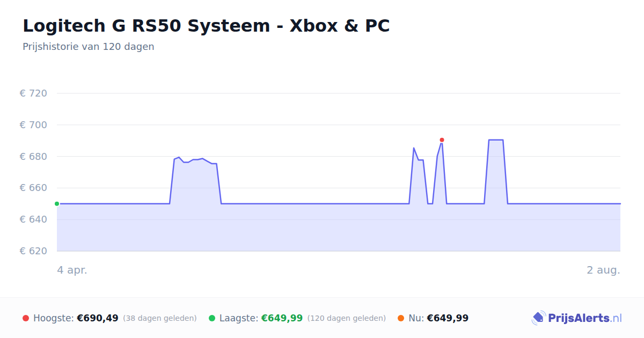Click the orange Nu legend dot
This screenshot has width=644, height=338.
[x=401, y=318]
